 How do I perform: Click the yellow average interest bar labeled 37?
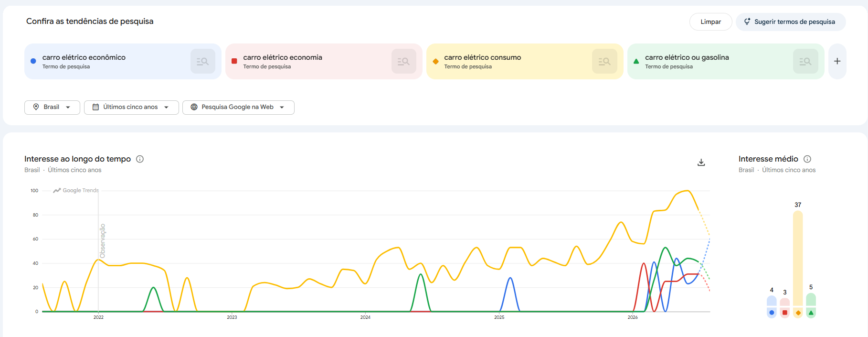tap(798, 258)
